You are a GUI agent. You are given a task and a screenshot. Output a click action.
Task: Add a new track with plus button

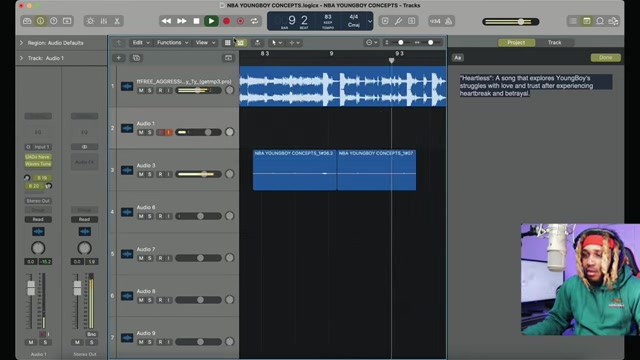119,58
